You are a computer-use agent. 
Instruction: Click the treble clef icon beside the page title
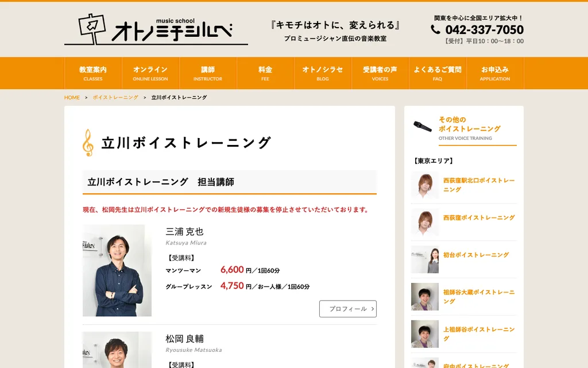click(88, 143)
